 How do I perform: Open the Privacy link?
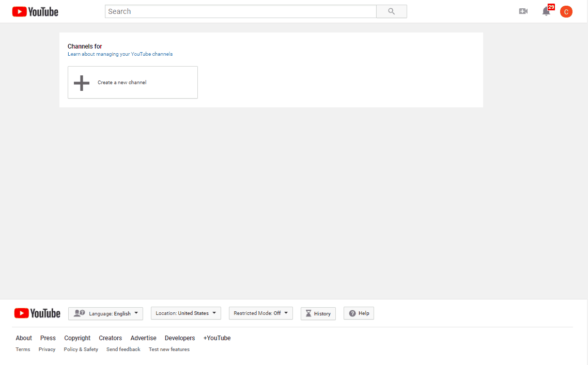pos(47,350)
